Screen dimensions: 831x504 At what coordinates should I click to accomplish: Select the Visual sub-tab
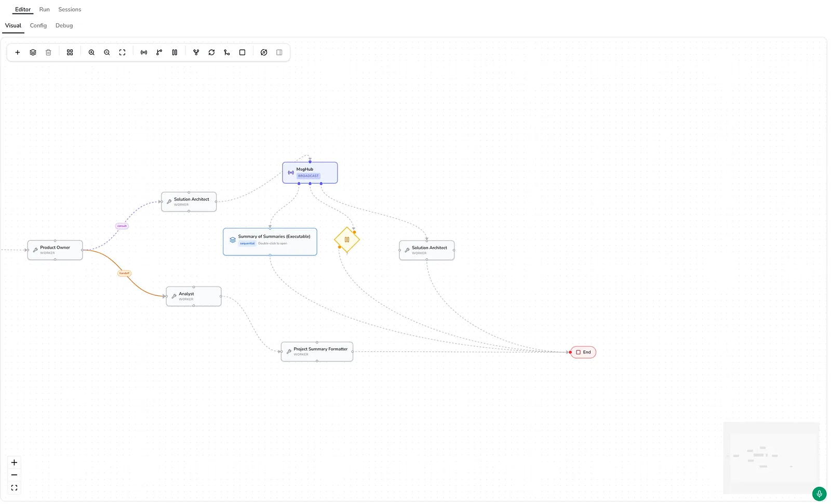point(13,25)
